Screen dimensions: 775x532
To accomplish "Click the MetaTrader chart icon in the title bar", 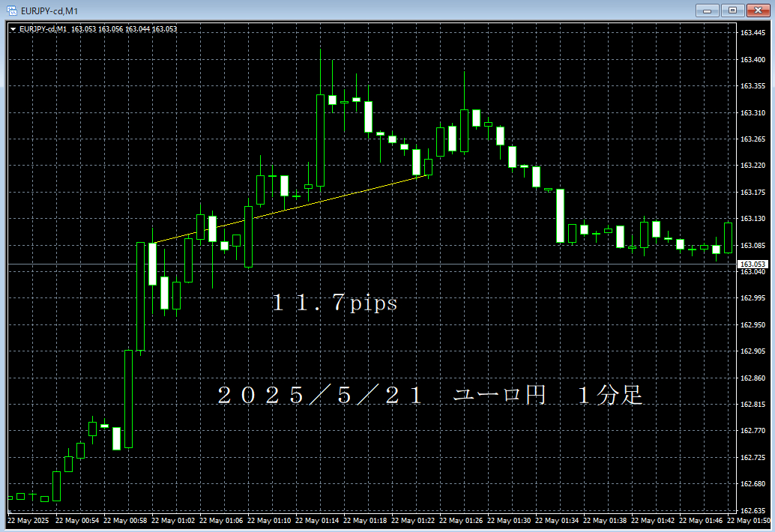I will (x=11, y=10).
